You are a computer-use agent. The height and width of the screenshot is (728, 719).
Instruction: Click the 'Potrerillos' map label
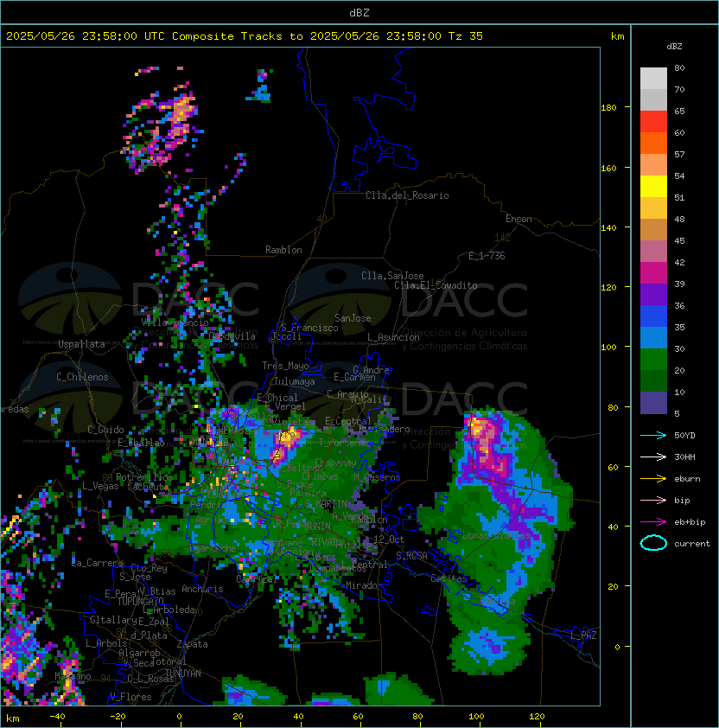pyautogui.click(x=144, y=477)
